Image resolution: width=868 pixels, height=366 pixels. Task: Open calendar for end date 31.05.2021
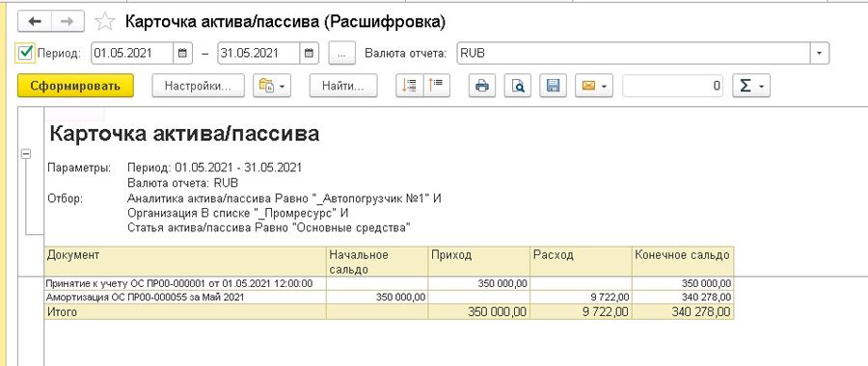(309, 54)
